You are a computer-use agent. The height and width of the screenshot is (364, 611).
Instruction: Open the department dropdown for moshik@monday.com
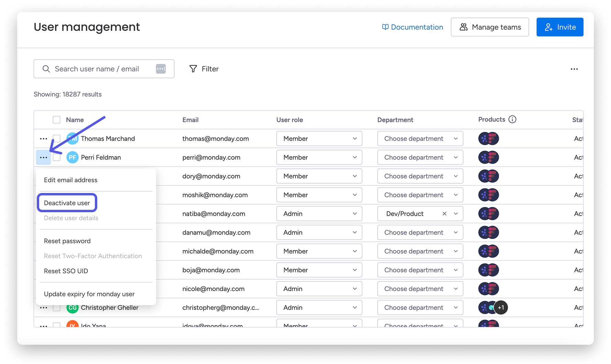(x=420, y=195)
